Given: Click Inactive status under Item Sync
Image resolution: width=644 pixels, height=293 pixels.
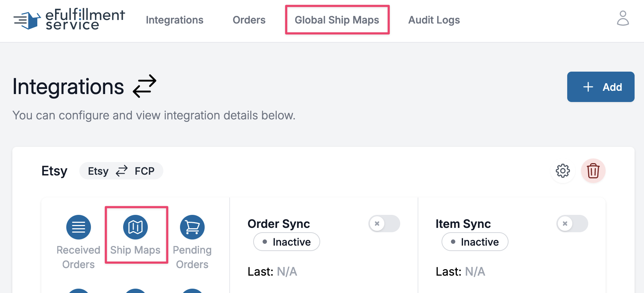Looking at the screenshot, I should tap(475, 242).
